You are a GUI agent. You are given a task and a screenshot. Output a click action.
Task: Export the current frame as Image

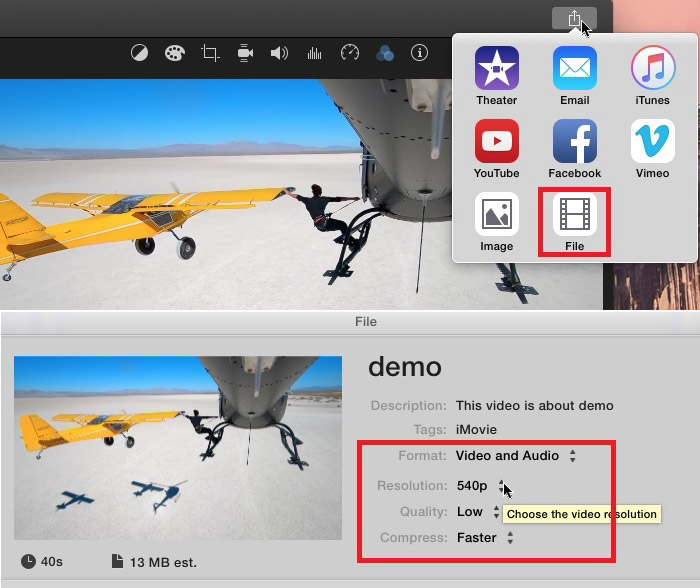point(496,222)
